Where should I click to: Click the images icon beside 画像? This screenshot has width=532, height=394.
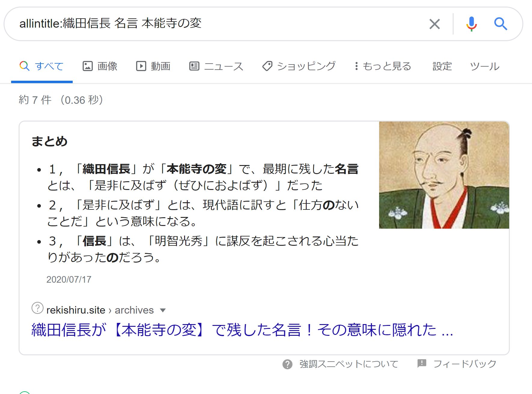[x=87, y=66]
